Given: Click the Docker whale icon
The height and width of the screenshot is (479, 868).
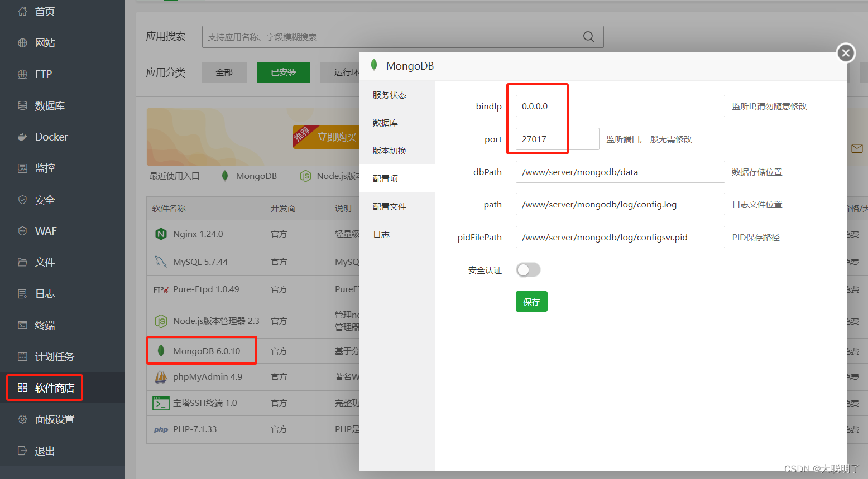Looking at the screenshot, I should (22, 137).
